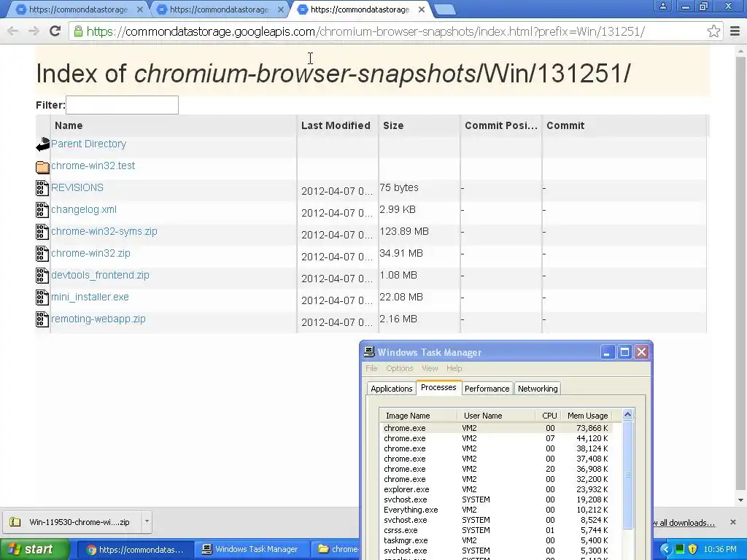
Task: Open a new tab button
Action: 445,9
